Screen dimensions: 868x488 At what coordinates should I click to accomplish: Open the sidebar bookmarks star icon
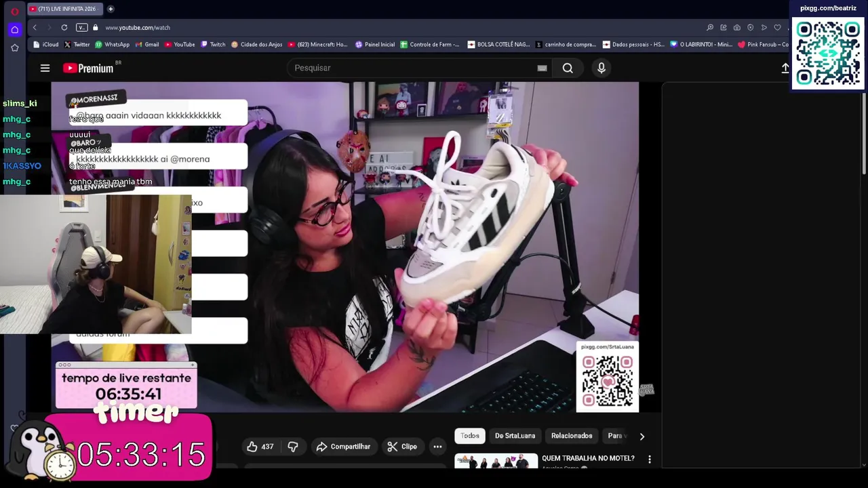point(14,47)
